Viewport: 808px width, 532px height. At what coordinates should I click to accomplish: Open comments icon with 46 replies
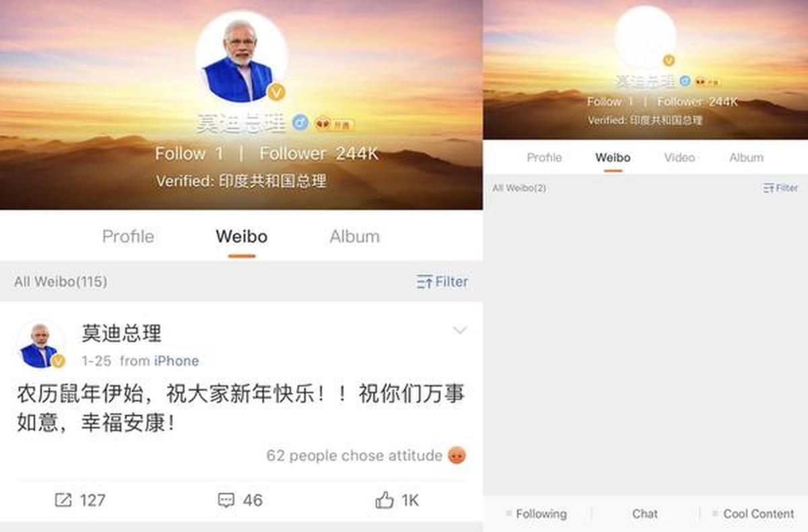(x=226, y=500)
